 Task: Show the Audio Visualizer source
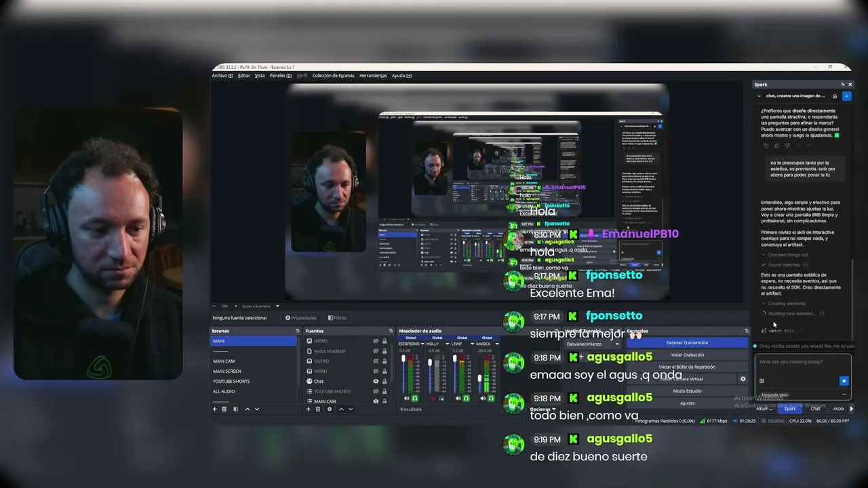pyautogui.click(x=376, y=351)
